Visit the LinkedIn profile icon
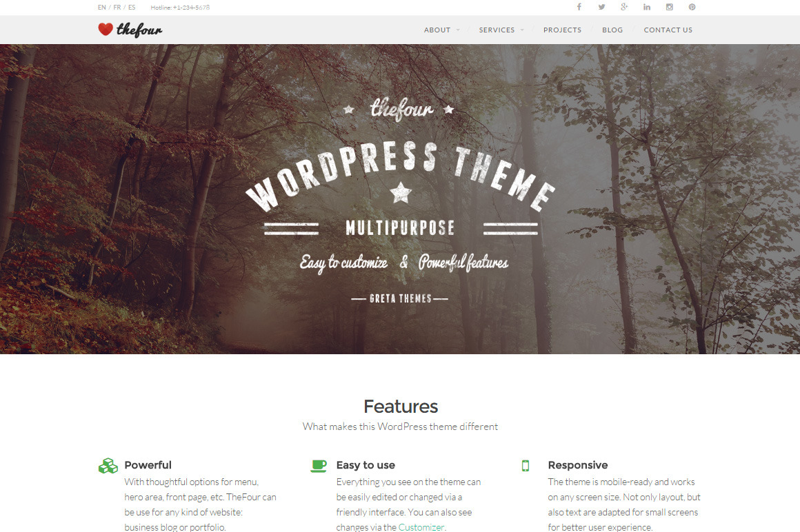 pos(647,7)
